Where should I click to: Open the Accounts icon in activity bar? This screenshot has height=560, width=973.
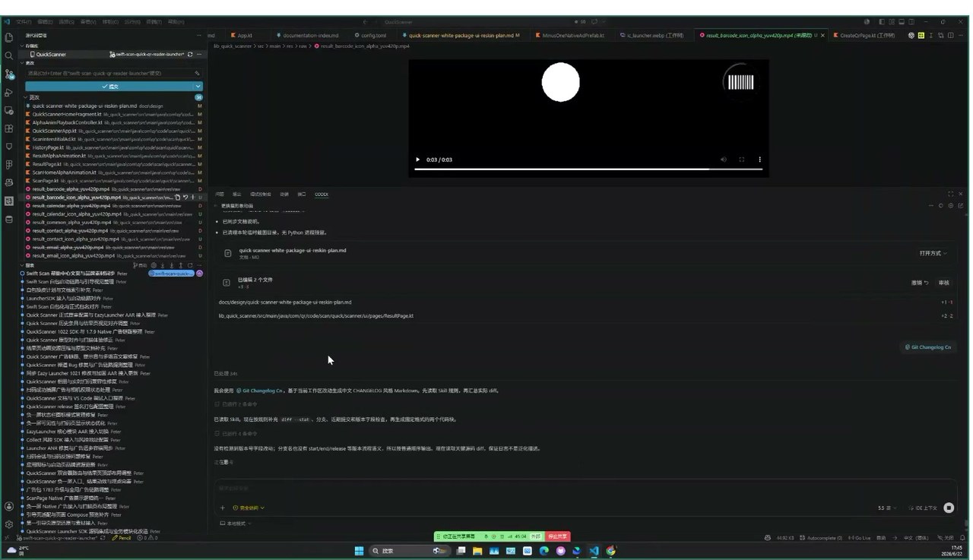[9, 506]
